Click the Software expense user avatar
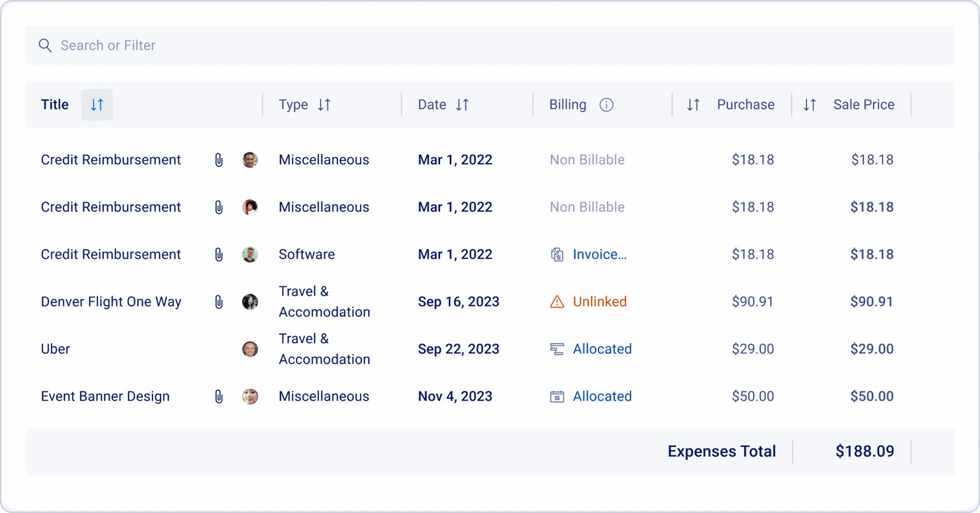Image resolution: width=980 pixels, height=513 pixels. [x=250, y=255]
